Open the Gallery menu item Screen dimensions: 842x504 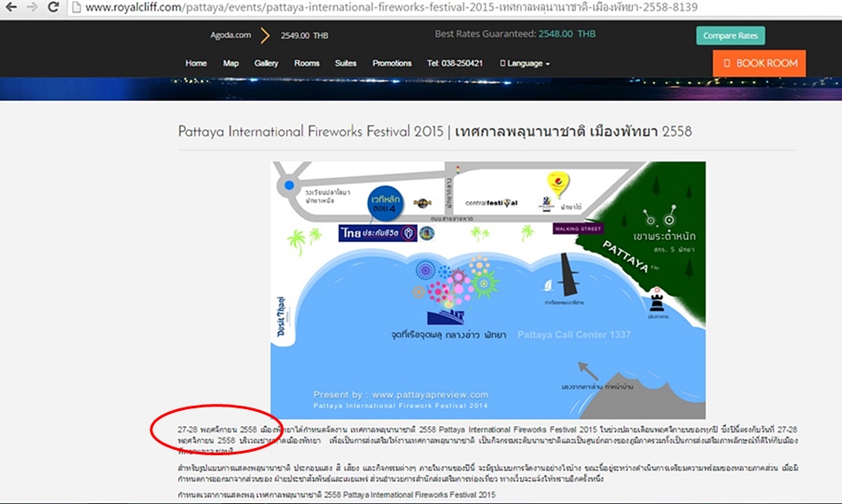[x=267, y=64]
